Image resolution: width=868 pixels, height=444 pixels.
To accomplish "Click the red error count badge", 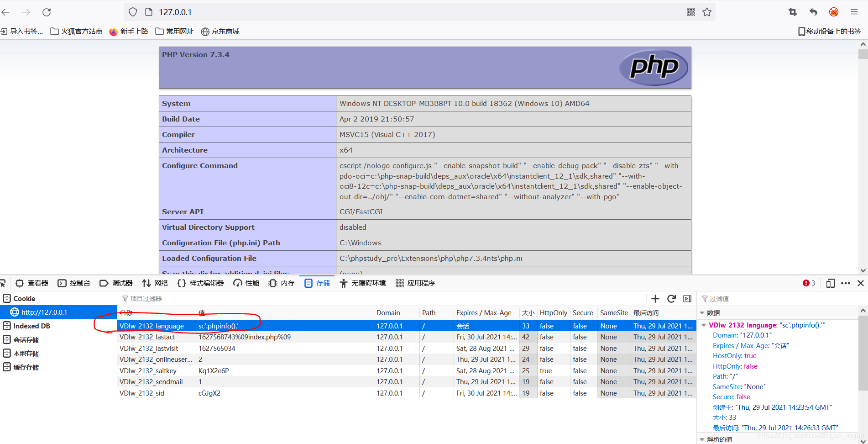I will pos(809,283).
